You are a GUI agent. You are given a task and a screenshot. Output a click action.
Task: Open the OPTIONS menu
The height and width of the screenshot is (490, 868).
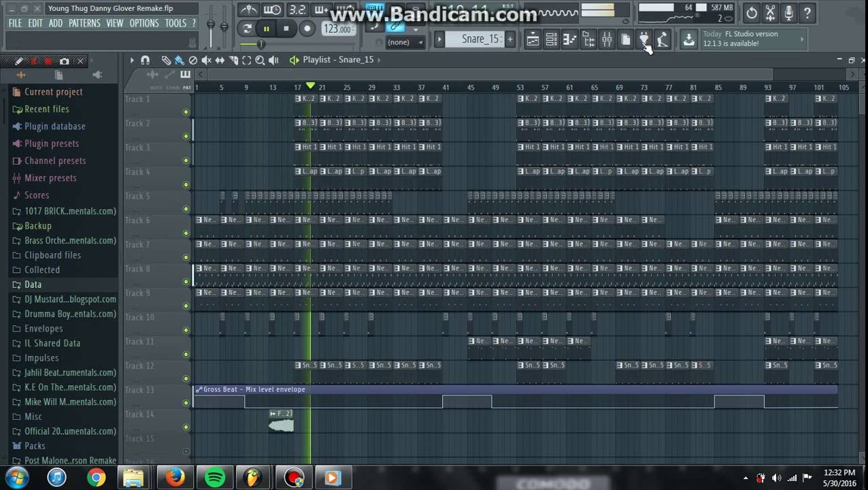(144, 23)
